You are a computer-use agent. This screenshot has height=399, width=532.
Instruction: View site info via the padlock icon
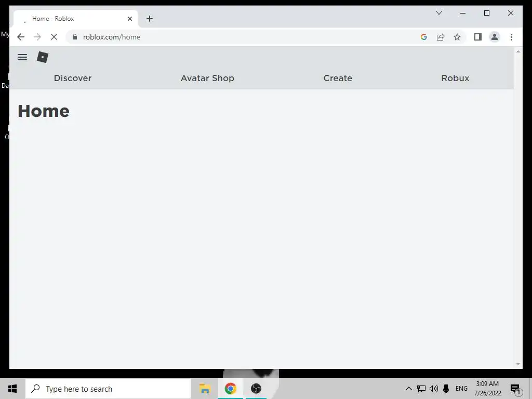[x=75, y=37]
